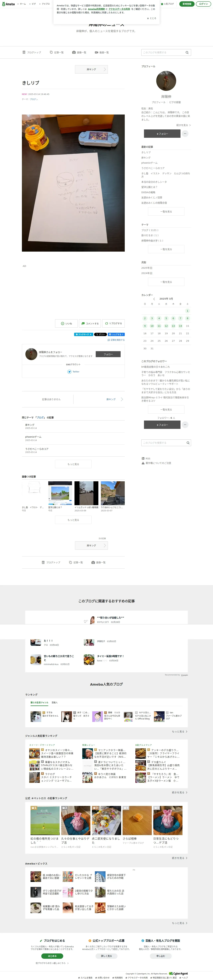The height and width of the screenshot is (980, 213).
Task: Open the Ameba利用規約 link in the notice
Action: click(x=97, y=9)
